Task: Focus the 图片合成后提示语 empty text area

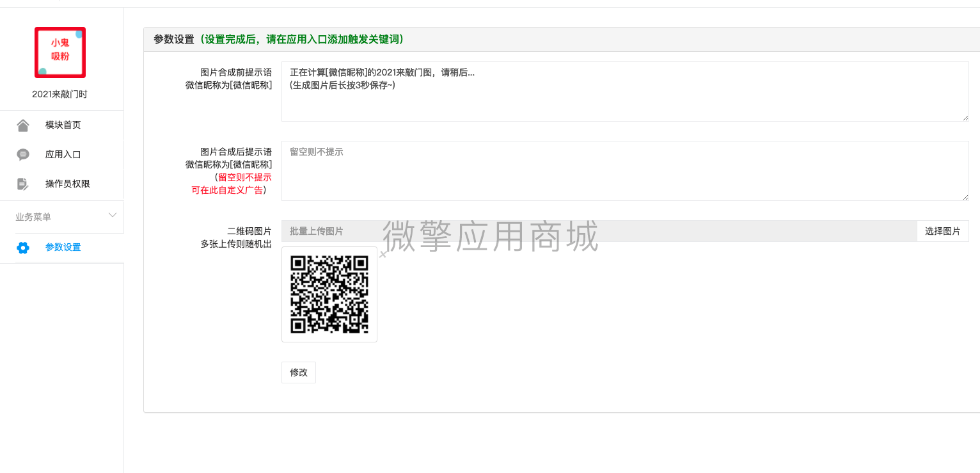Action: coord(625,171)
